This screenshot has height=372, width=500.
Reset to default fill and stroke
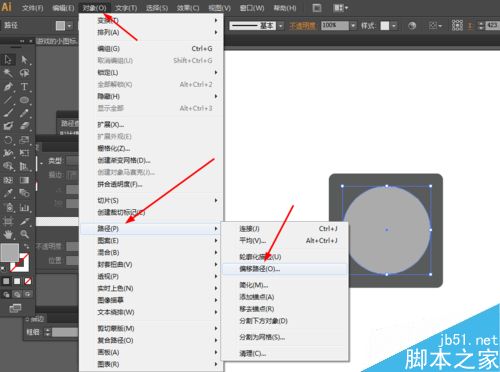click(x=3, y=268)
